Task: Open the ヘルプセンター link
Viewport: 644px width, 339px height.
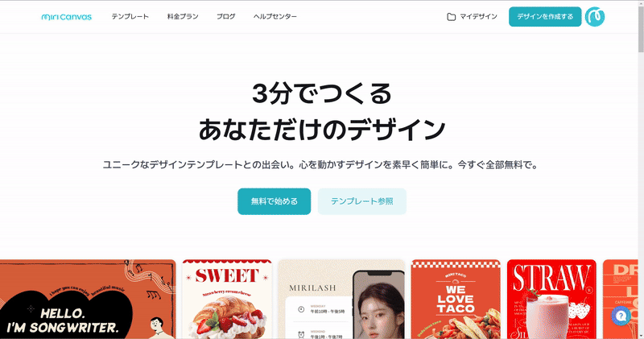Action: [x=275, y=16]
